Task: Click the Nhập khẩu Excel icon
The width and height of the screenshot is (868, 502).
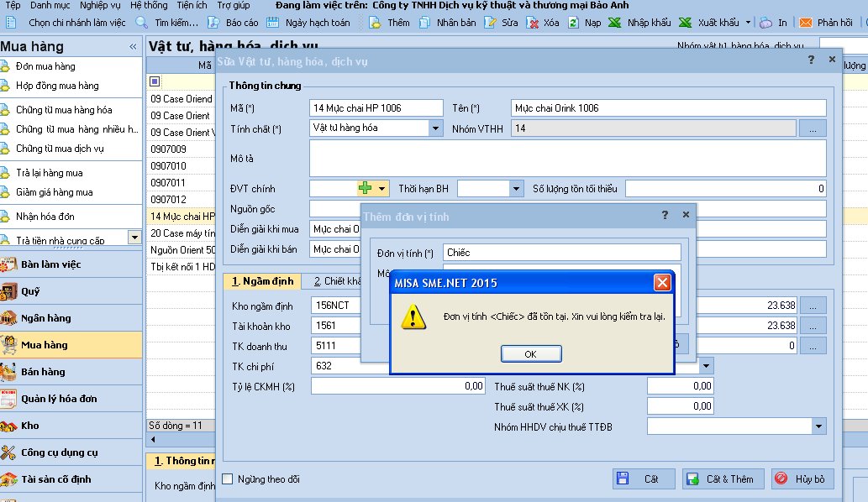Action: pyautogui.click(x=614, y=23)
